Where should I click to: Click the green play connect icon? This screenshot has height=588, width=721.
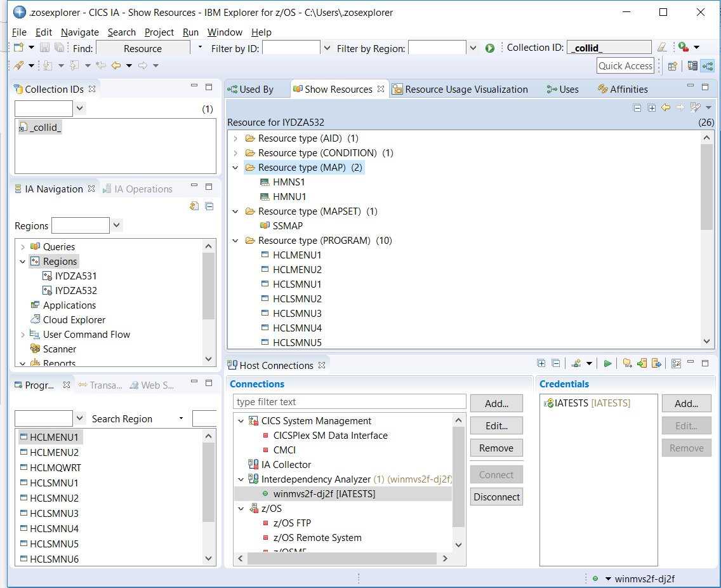(x=607, y=363)
